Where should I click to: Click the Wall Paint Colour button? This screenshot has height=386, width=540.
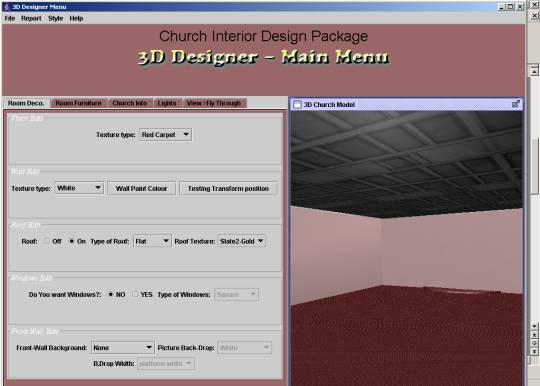pos(141,188)
